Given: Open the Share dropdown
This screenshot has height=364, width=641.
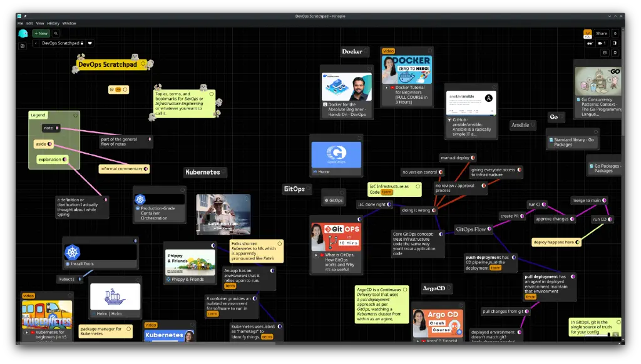Looking at the screenshot, I should pos(602,34).
